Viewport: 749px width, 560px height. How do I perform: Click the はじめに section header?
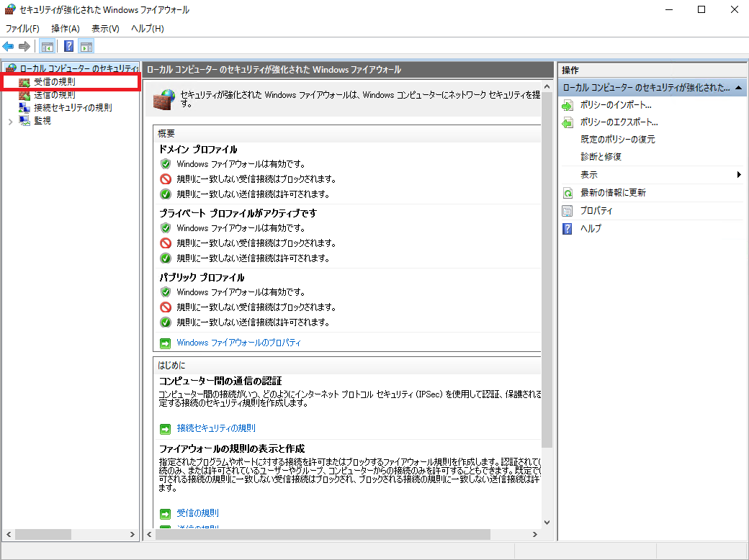pyautogui.click(x=171, y=366)
